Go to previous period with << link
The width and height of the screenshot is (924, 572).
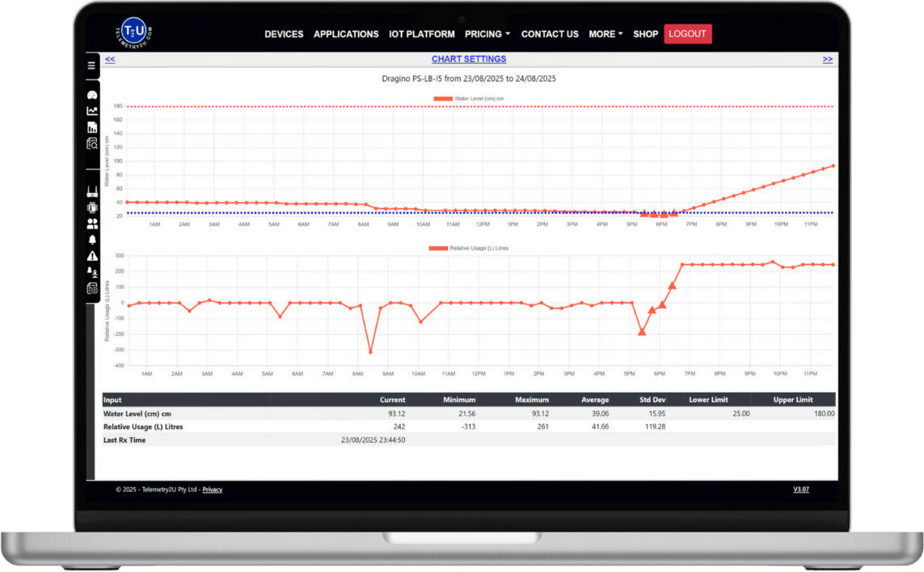coord(110,59)
